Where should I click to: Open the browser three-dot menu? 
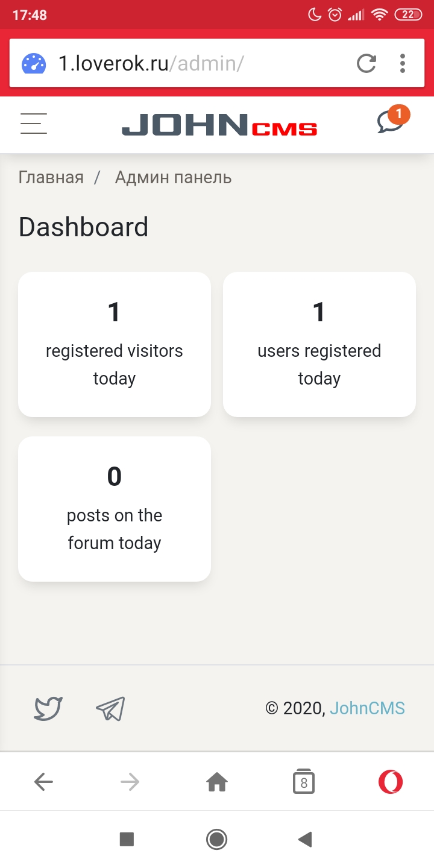403,63
